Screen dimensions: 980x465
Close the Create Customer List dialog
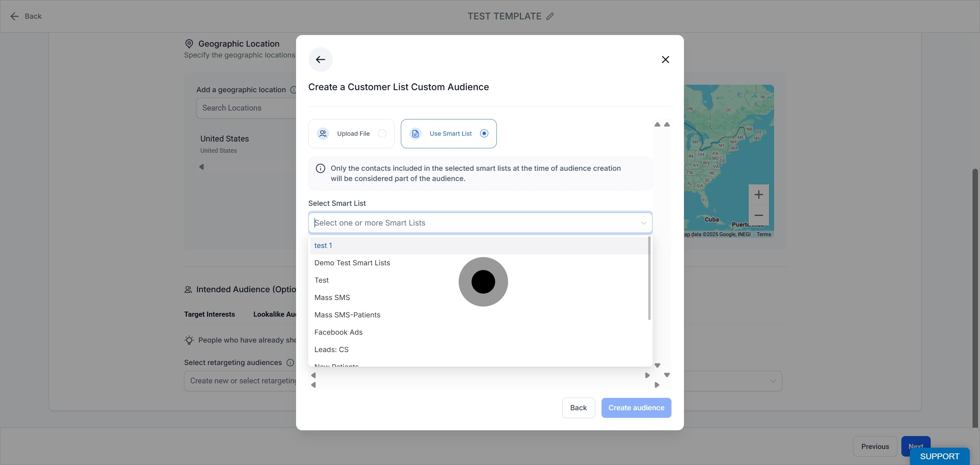[x=665, y=60]
